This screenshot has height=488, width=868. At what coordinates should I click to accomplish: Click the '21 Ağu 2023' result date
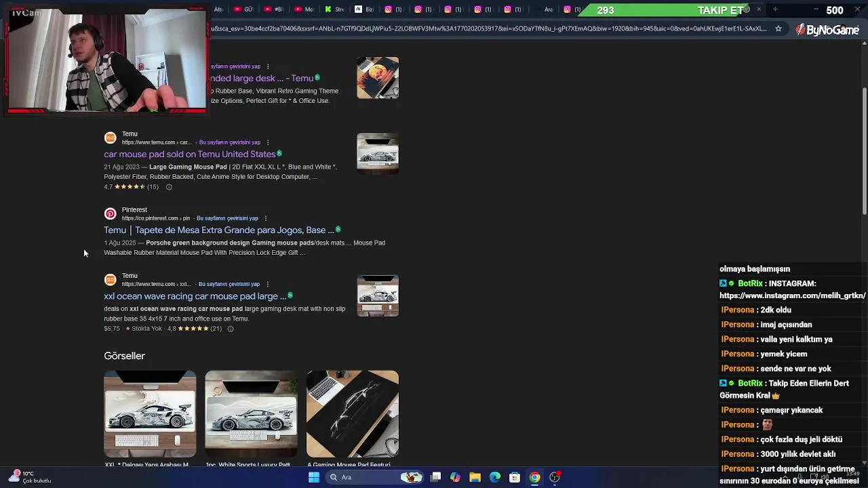[121, 167]
